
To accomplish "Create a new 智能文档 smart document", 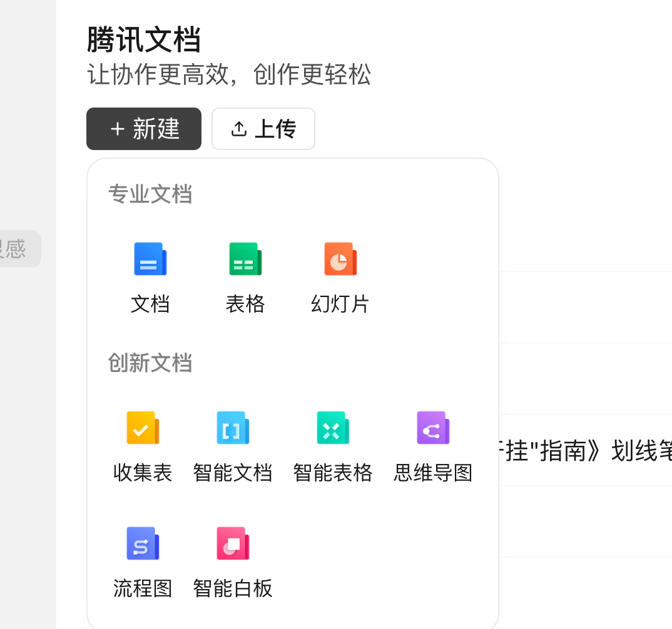I will (233, 428).
